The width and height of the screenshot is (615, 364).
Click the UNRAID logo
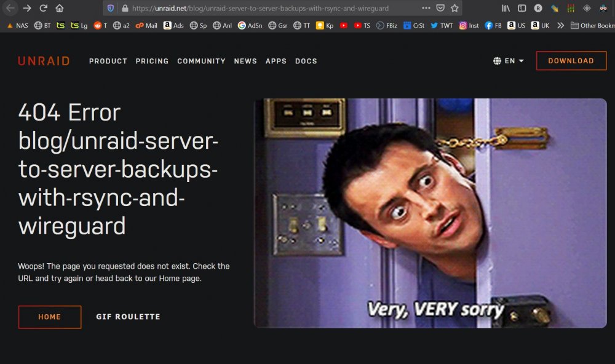pyautogui.click(x=44, y=61)
